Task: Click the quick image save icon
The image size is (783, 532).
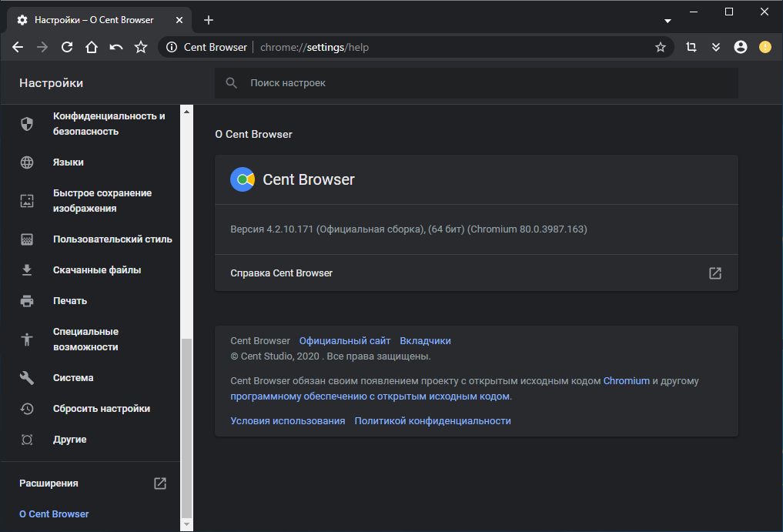Action: coord(27,201)
